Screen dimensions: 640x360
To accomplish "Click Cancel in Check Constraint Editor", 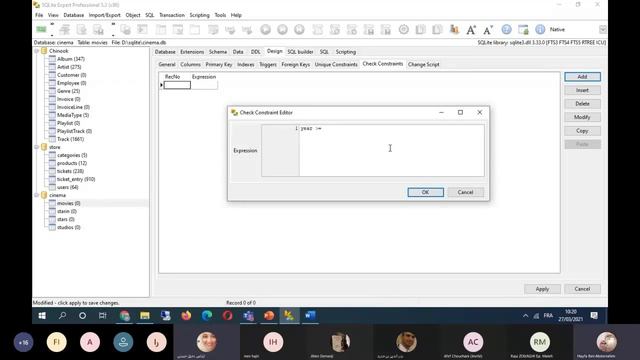I will (465, 192).
